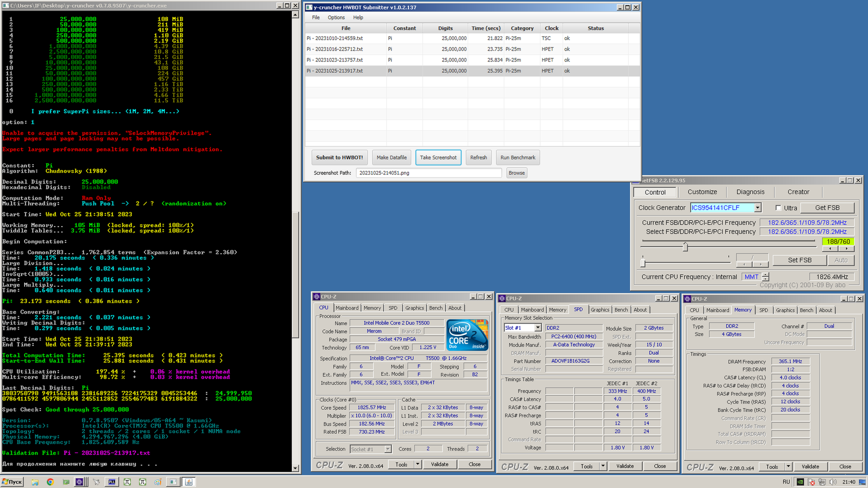
Task: Click right arrow under 188/760 FSB value
Action: 847,249
